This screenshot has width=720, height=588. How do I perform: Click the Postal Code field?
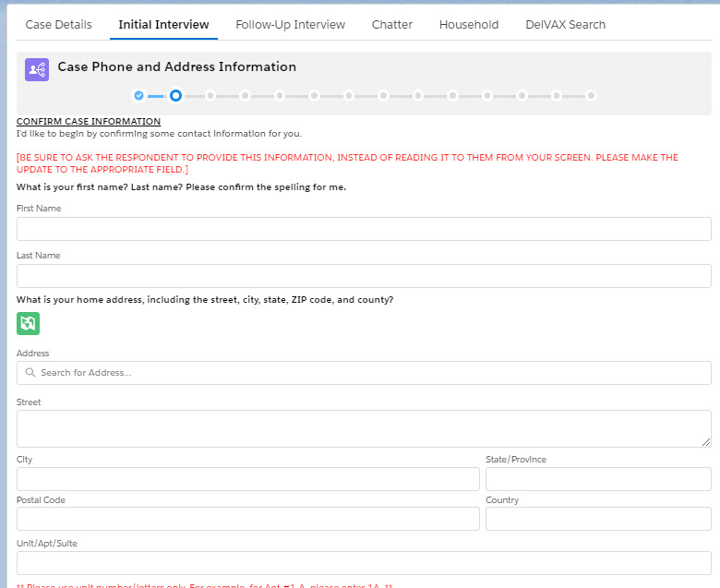point(247,519)
